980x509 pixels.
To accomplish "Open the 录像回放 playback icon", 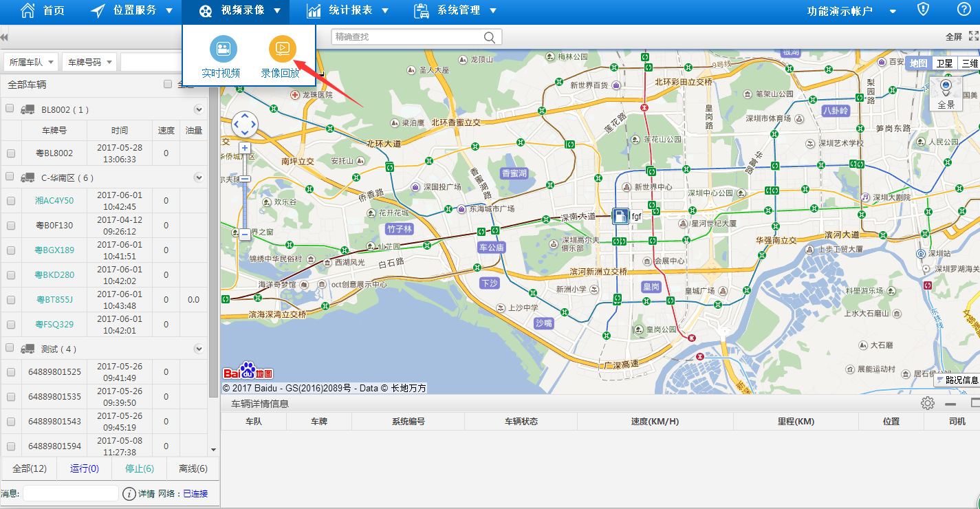I will (282, 48).
